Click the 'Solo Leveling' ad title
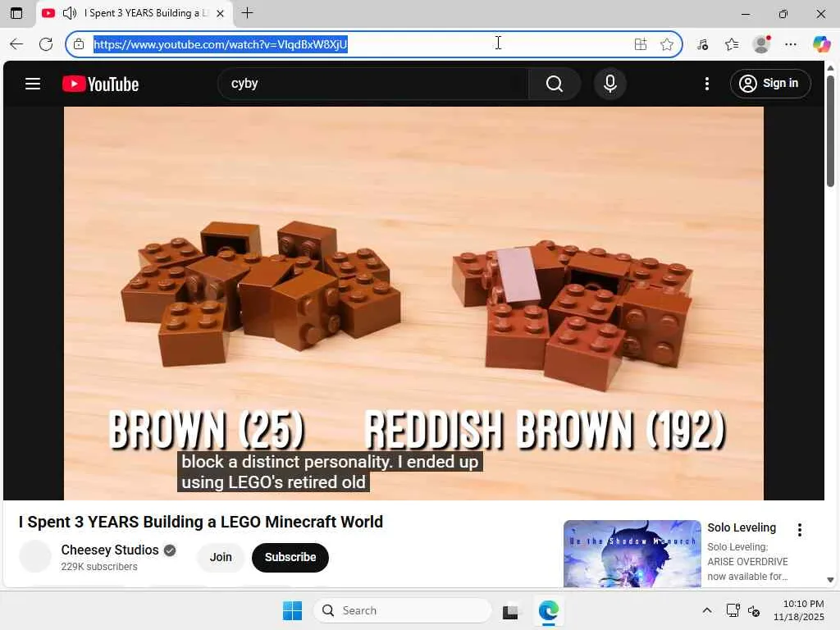The width and height of the screenshot is (840, 630). coord(742,527)
